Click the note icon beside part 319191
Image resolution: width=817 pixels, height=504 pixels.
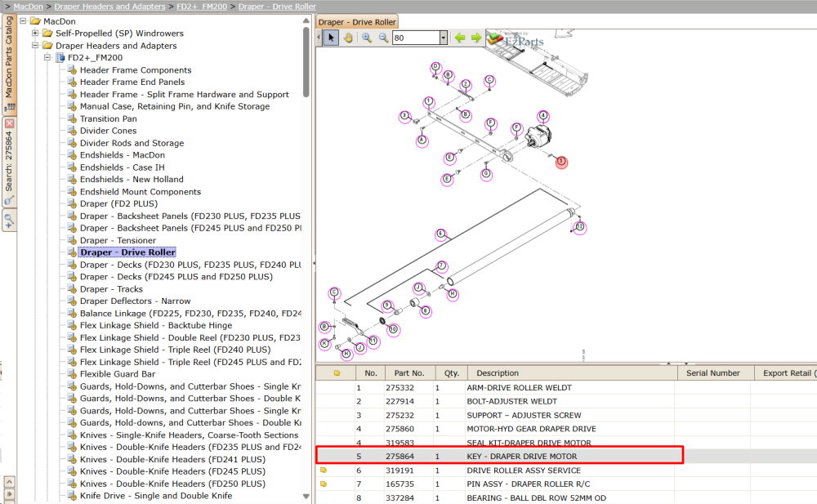point(324,471)
